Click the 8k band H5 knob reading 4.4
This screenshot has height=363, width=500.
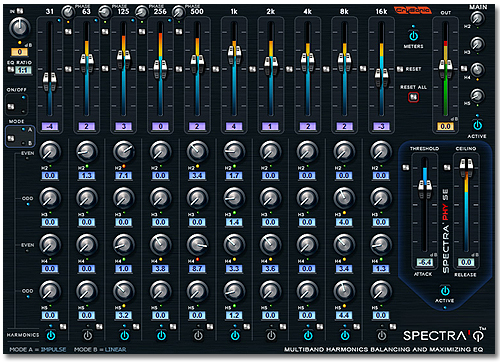click(x=344, y=291)
